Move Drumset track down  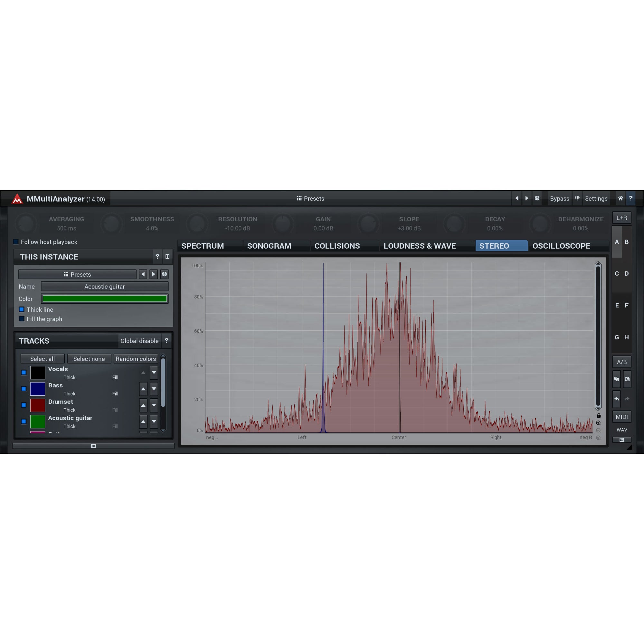coord(154,405)
